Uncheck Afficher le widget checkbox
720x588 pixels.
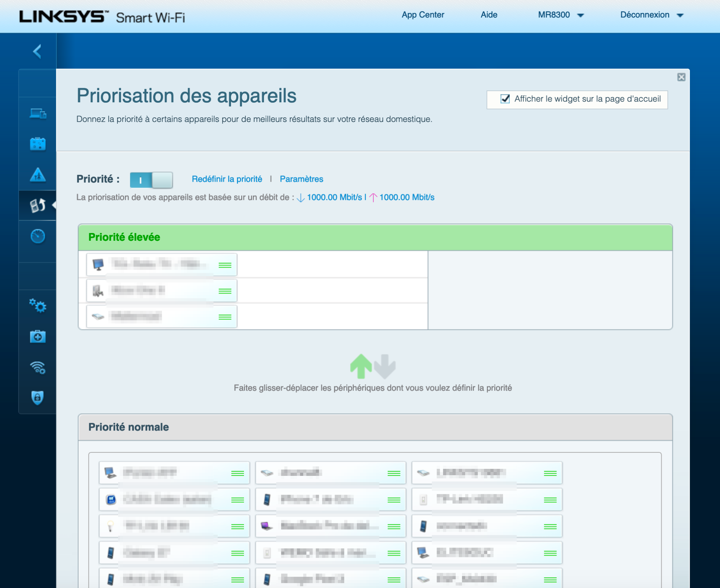505,99
